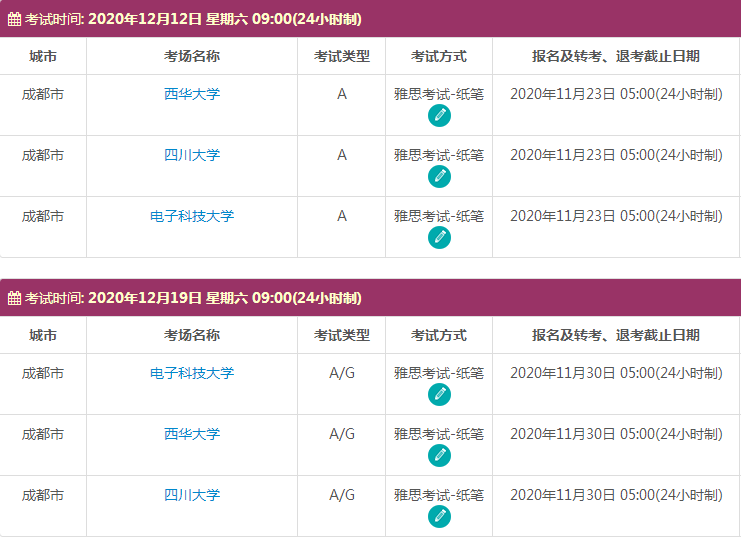Follow 电子科技大学 link in December 19 table

tap(192, 373)
